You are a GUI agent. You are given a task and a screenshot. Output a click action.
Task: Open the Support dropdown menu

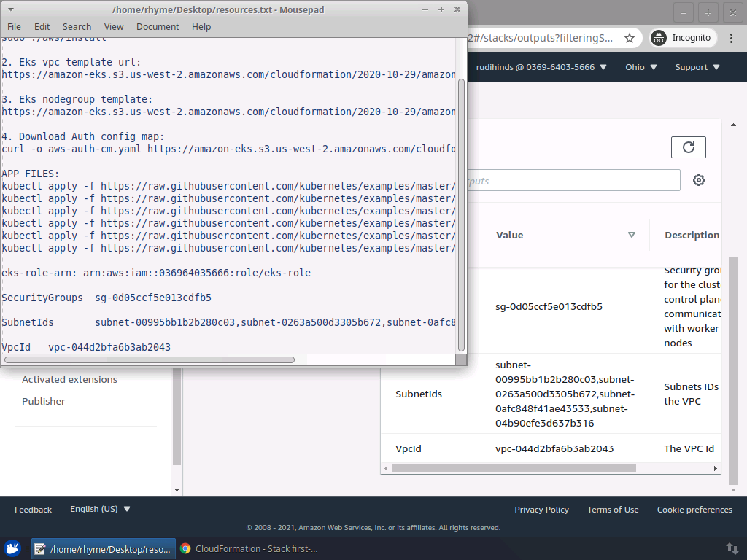pos(697,67)
